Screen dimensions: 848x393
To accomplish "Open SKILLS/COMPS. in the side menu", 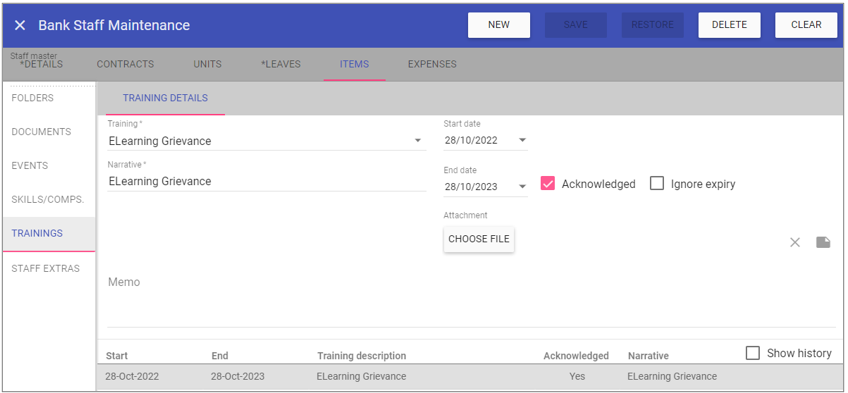I will click(x=48, y=199).
